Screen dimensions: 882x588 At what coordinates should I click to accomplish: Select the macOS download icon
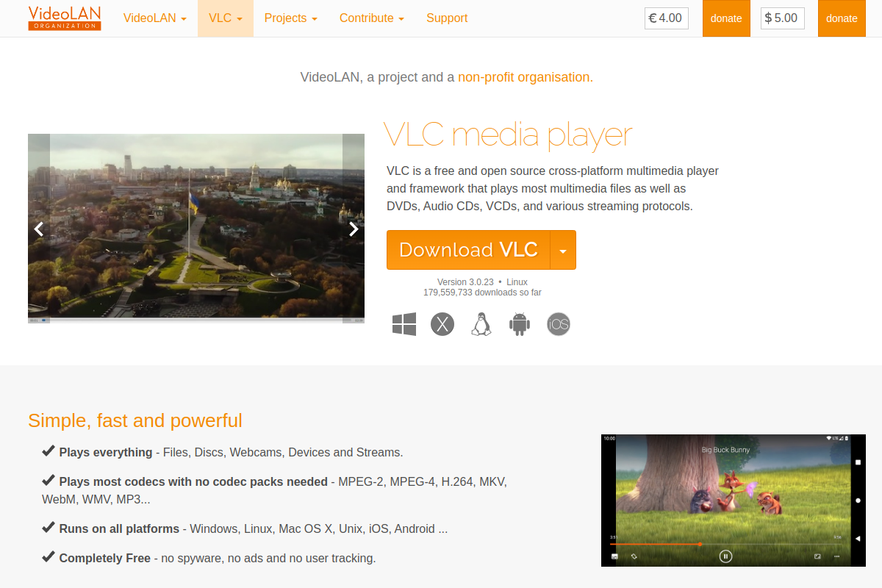(442, 323)
